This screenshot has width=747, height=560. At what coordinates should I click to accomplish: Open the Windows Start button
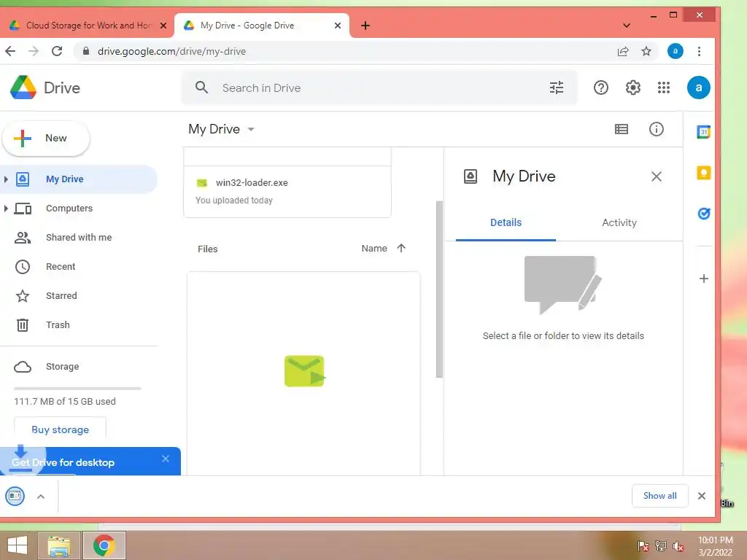pos(18,545)
